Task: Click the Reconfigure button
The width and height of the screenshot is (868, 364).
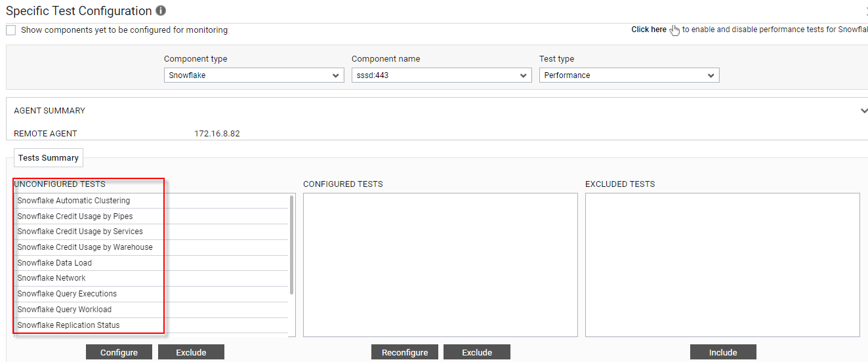Action: (x=404, y=352)
